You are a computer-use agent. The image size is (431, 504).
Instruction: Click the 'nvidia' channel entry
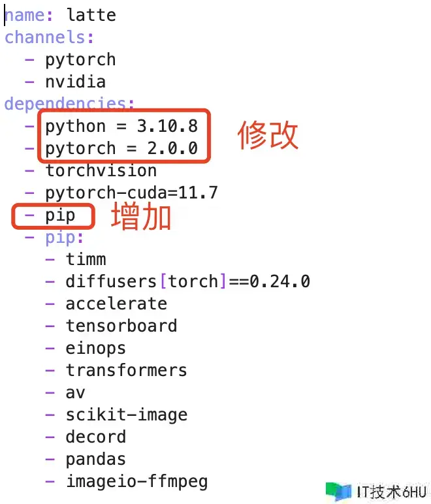75,82
